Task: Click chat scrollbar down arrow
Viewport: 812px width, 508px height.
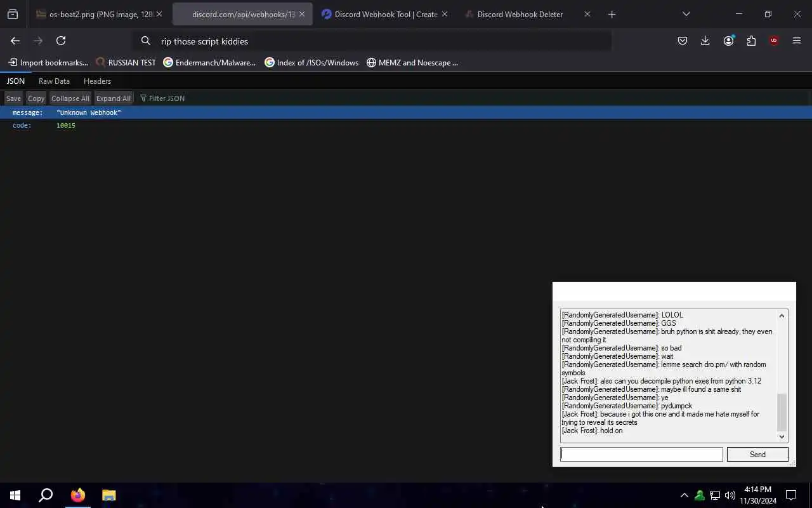Action: pyautogui.click(x=782, y=437)
